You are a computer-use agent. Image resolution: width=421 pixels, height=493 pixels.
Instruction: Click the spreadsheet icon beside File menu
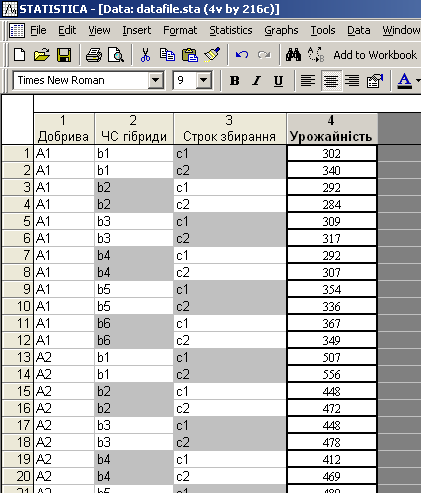[x=17, y=30]
